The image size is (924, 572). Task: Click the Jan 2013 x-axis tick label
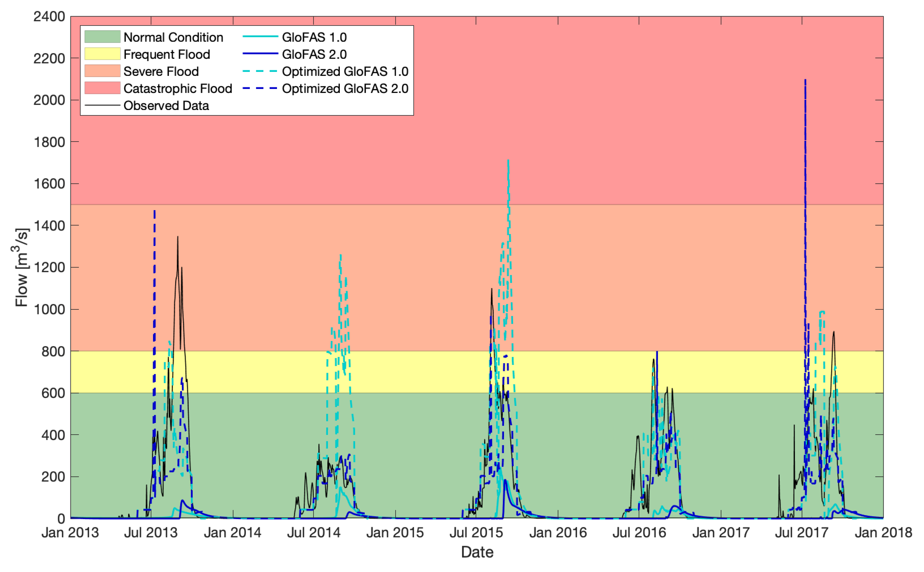point(70,533)
